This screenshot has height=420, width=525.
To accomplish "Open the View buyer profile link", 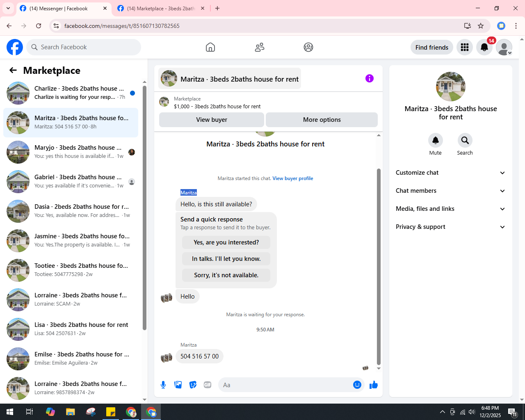I will click(293, 178).
